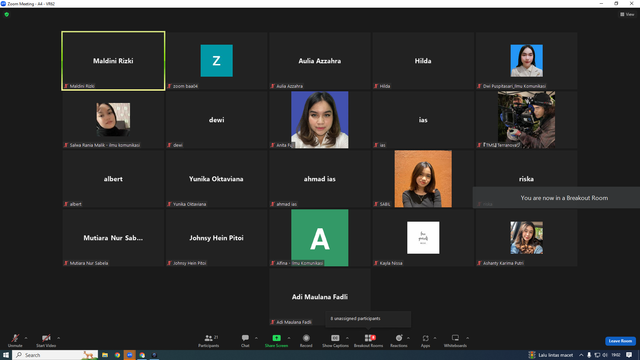Expand chat options arrow beside Chat
The width and height of the screenshot is (640, 360).
click(x=256, y=338)
